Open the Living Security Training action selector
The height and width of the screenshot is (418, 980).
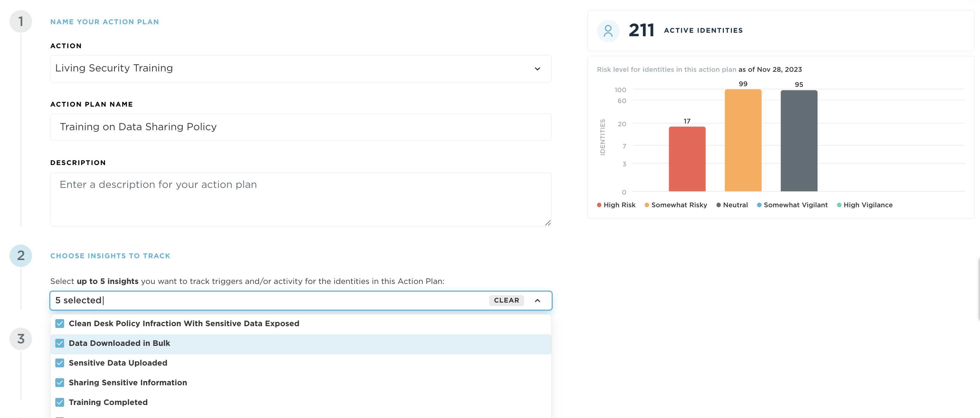[x=300, y=68]
